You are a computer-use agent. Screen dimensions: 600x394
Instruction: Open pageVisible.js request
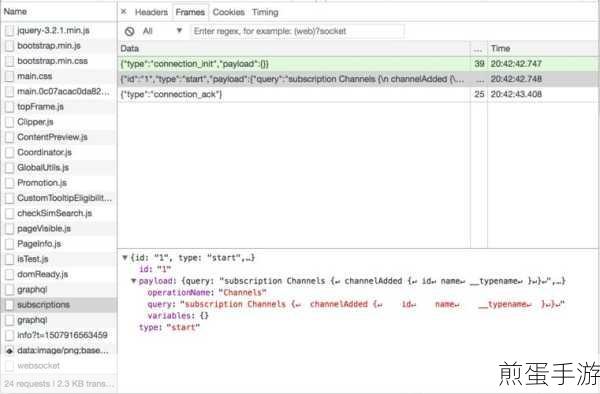tap(59, 229)
